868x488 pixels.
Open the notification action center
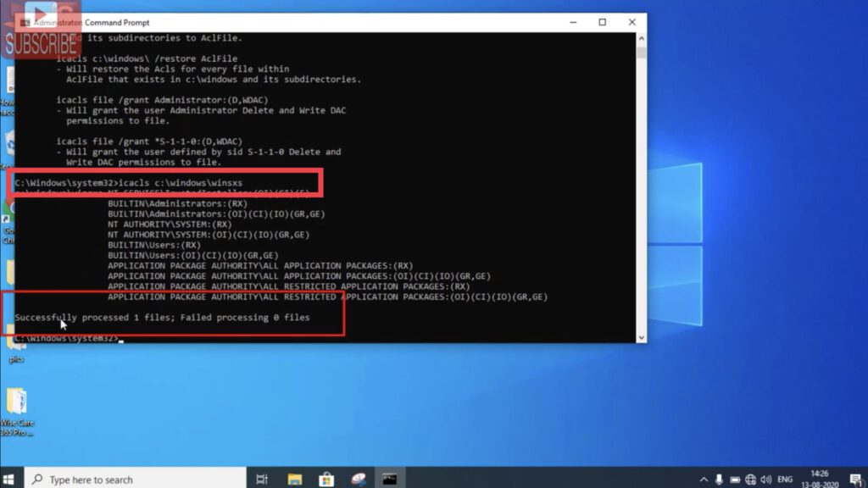coord(855,480)
